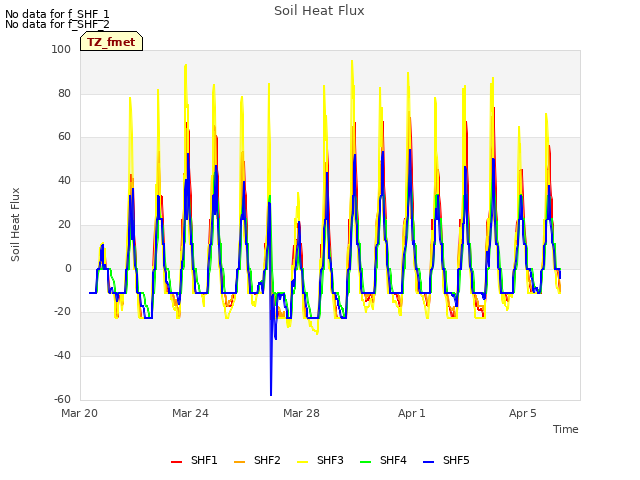
Task: Click the green SHF4 legend swatch
Action: [365, 462]
